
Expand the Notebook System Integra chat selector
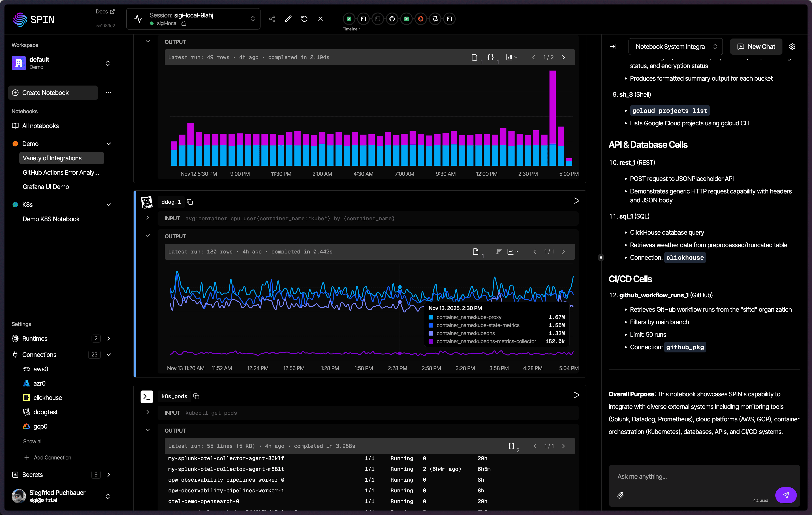click(x=675, y=47)
